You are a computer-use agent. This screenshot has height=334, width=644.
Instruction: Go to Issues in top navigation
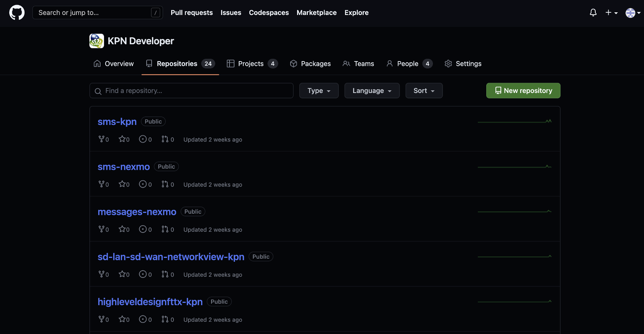231,13
